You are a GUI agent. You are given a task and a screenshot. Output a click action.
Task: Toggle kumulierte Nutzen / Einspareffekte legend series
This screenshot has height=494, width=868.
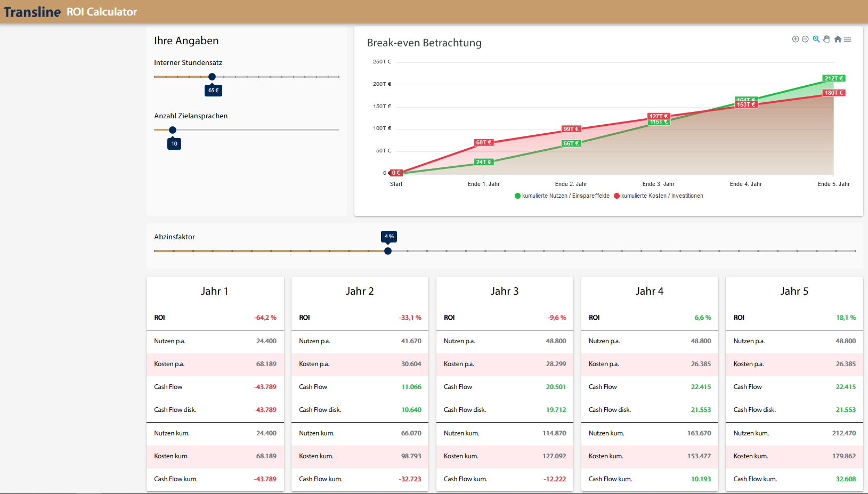[x=562, y=196]
